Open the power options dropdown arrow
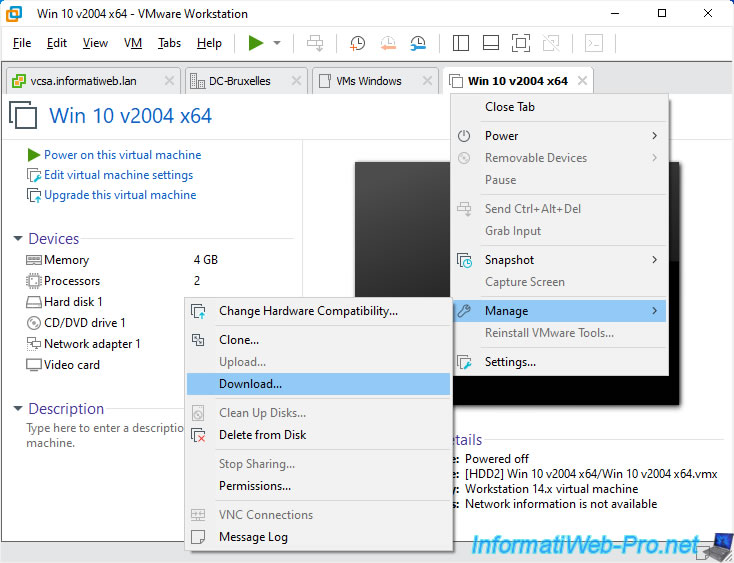Viewport: 734px width, 563px height. (277, 43)
